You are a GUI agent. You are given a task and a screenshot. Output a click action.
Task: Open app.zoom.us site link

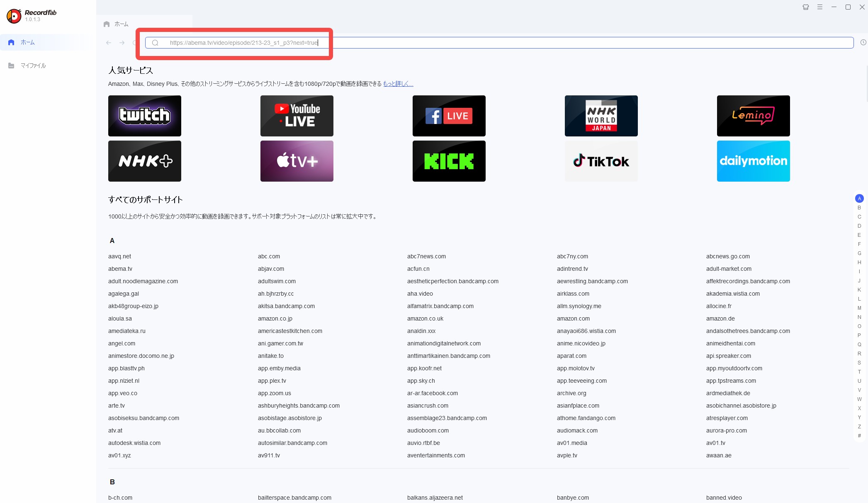click(274, 393)
